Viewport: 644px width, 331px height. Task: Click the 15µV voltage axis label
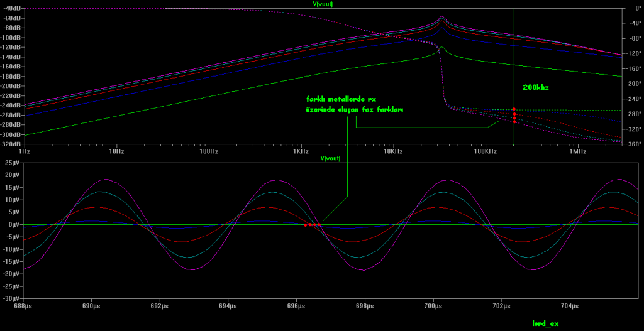pos(14,187)
